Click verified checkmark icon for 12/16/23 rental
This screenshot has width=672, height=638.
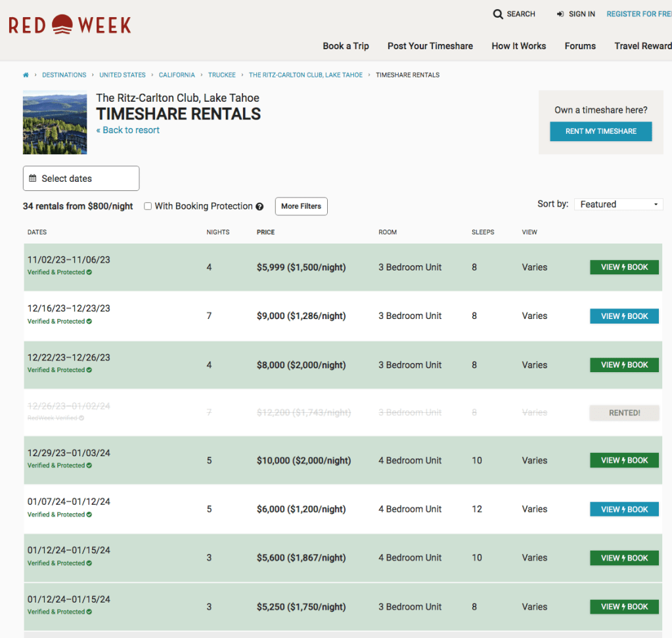click(89, 322)
